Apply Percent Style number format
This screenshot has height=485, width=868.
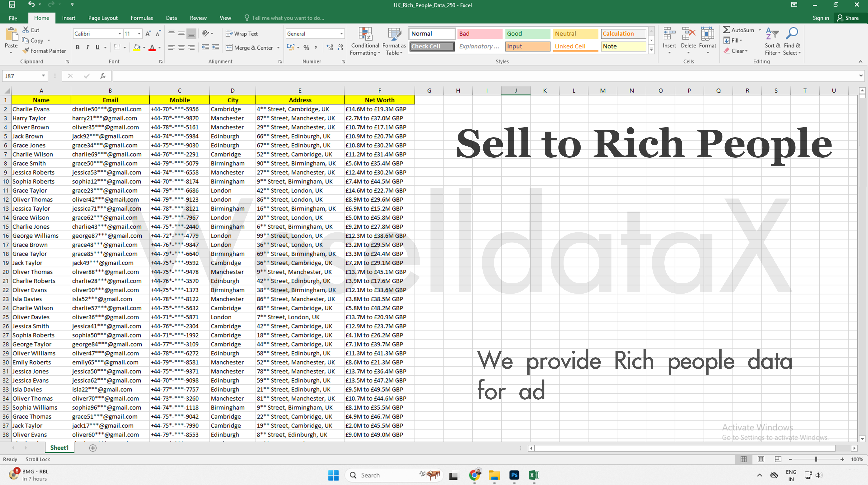(x=306, y=48)
